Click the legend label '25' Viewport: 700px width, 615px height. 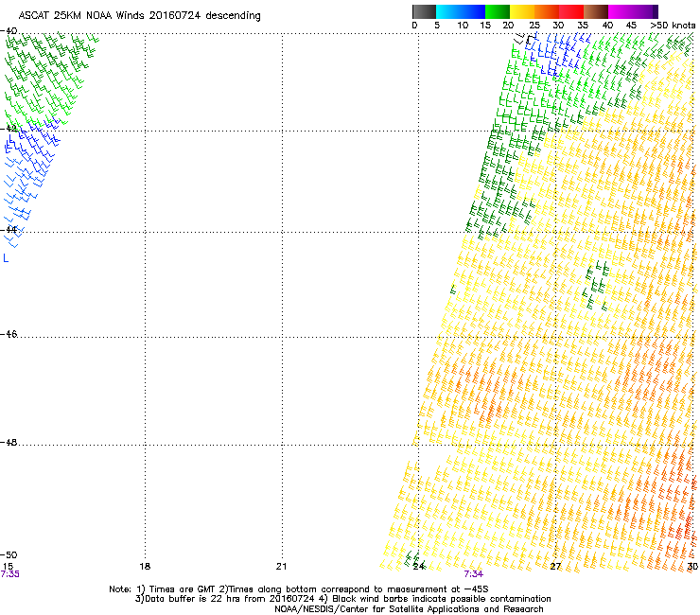pos(534,26)
